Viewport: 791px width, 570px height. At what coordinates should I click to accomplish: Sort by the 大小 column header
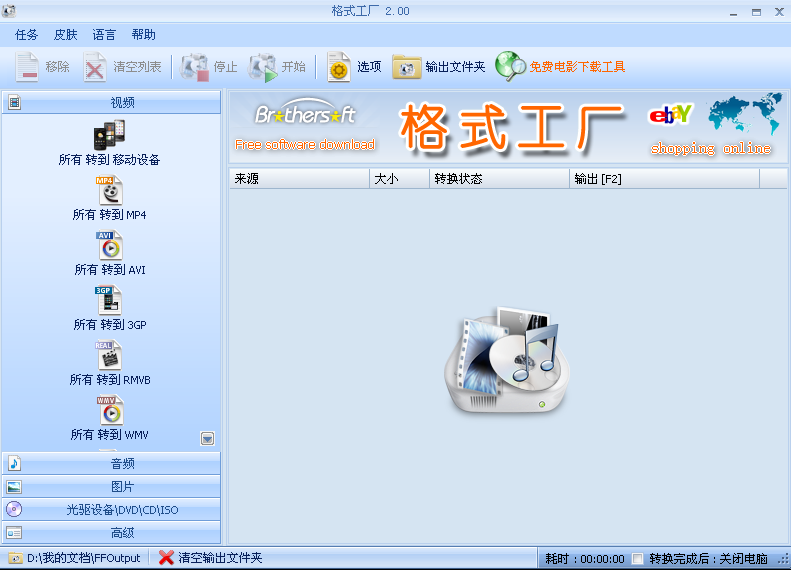400,179
